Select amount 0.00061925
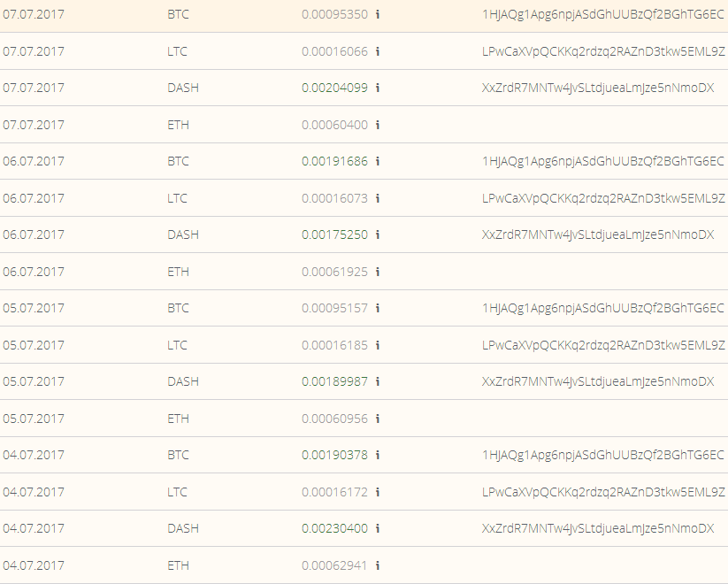728x584 pixels. [x=334, y=272]
